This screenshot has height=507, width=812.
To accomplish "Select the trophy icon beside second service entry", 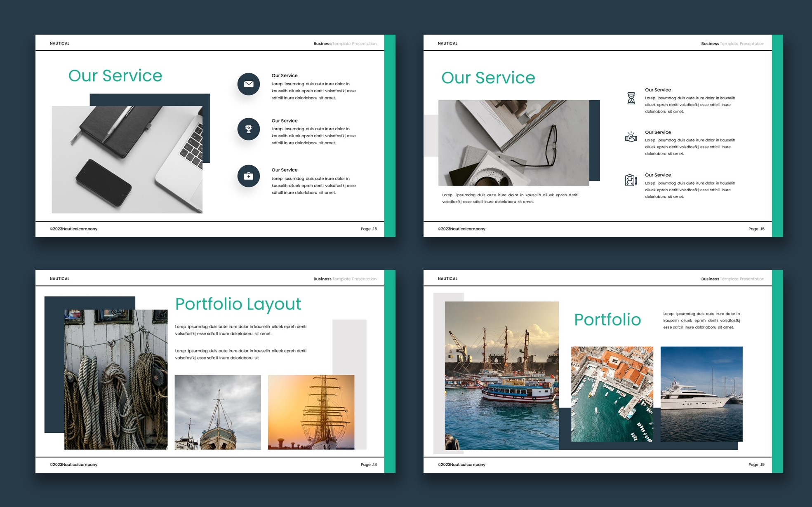I will pyautogui.click(x=249, y=129).
